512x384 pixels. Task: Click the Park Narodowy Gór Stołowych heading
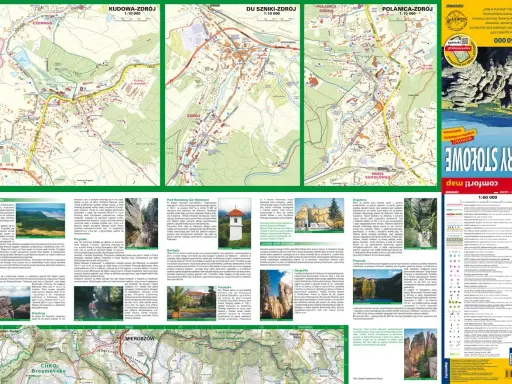188,200
